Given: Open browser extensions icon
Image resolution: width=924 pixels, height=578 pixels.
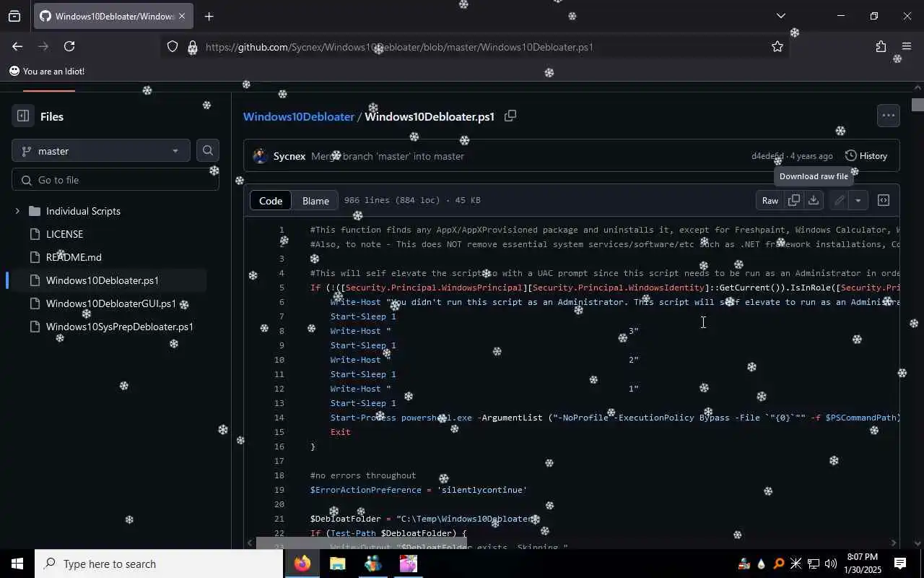Looking at the screenshot, I should [x=881, y=46].
